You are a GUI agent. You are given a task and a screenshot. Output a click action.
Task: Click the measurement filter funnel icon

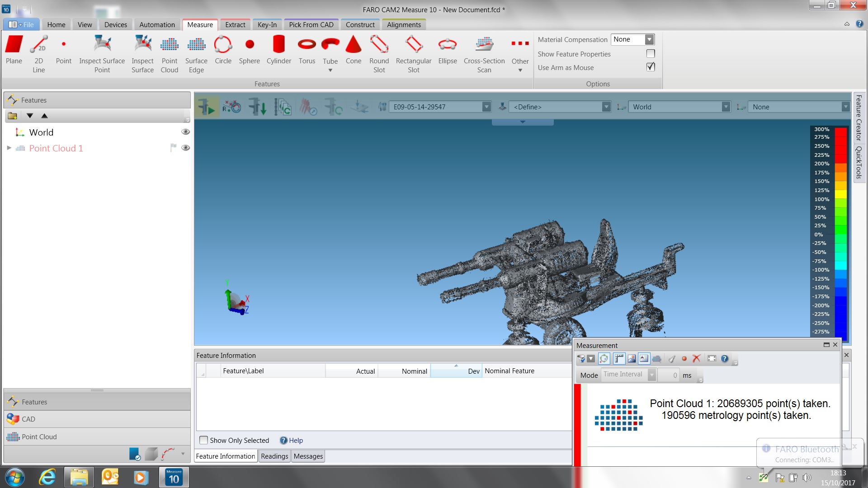581,359
